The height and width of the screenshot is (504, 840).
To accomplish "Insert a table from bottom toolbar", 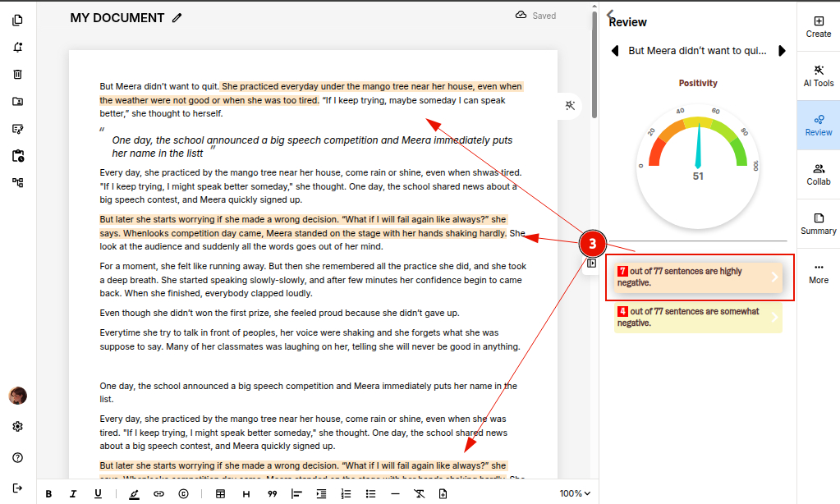I will (220, 493).
